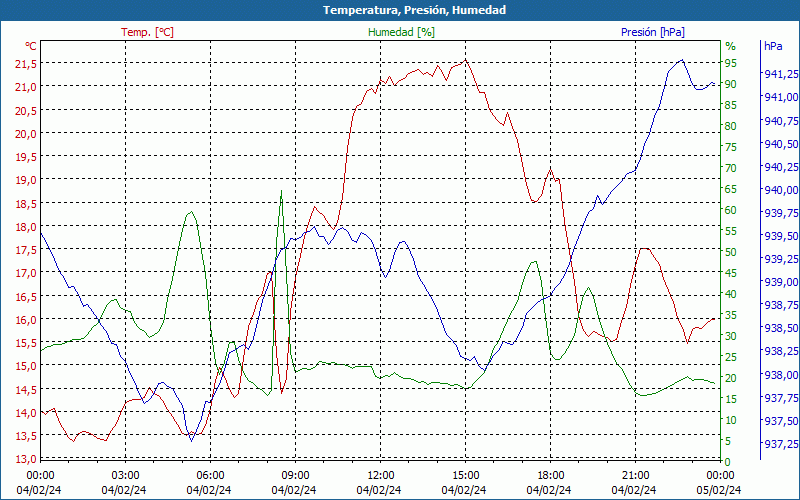Select the red Temp. [°C] legend label
800x500 pixels.
click(147, 32)
